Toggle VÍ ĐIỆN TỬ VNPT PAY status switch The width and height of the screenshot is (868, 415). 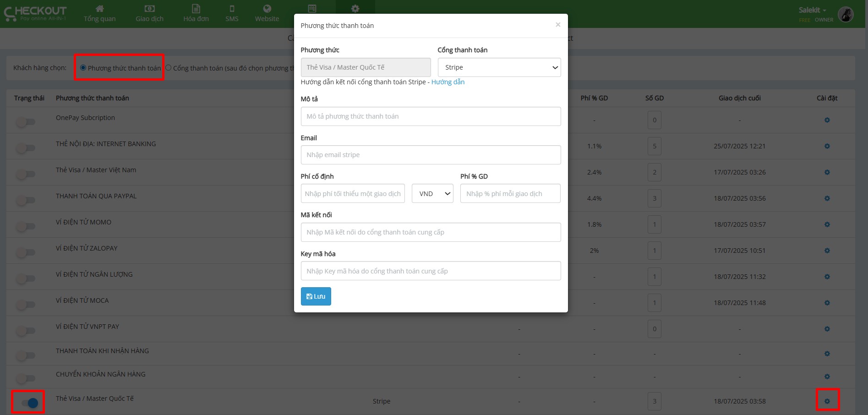(x=26, y=331)
